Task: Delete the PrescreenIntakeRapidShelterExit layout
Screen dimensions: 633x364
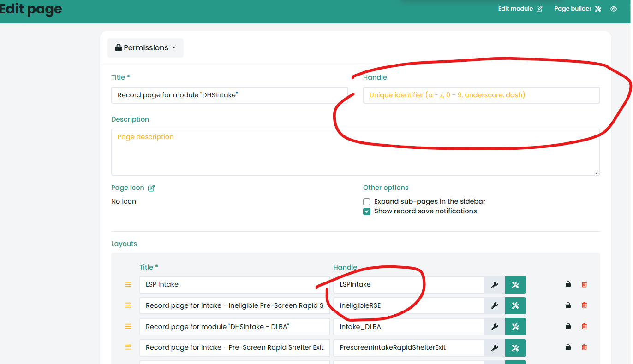Action: [x=584, y=347]
